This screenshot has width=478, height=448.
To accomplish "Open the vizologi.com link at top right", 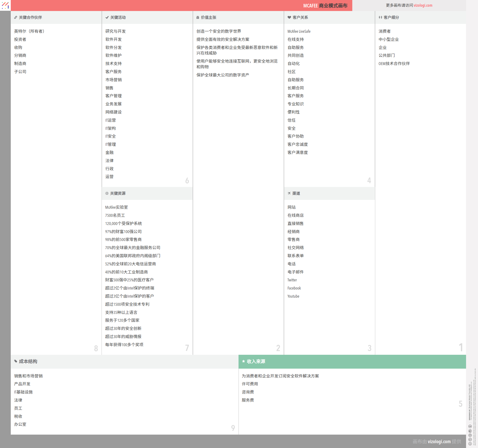I will [x=423, y=5].
